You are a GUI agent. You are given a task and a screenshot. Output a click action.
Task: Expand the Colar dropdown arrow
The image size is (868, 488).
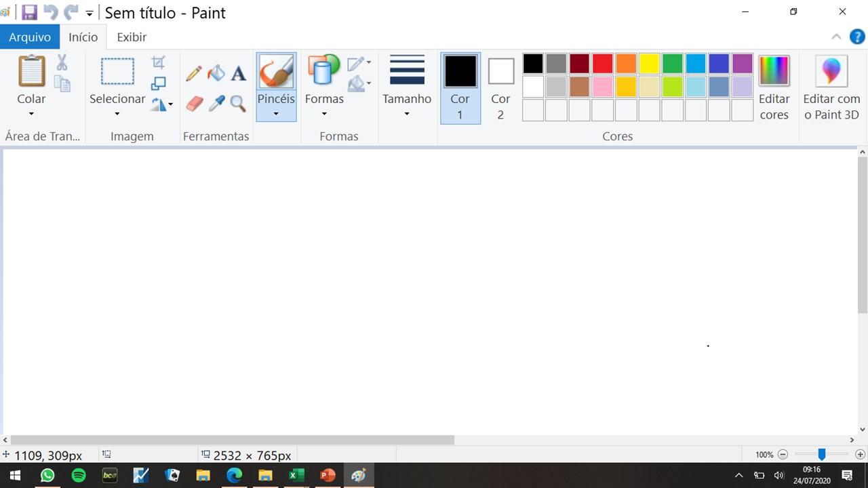pos(31,114)
